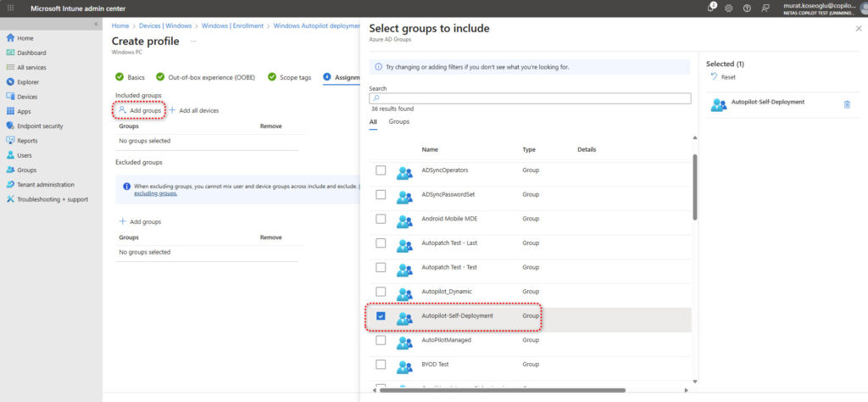Click Add groups under Included groups
The image size is (868, 402).
[140, 110]
